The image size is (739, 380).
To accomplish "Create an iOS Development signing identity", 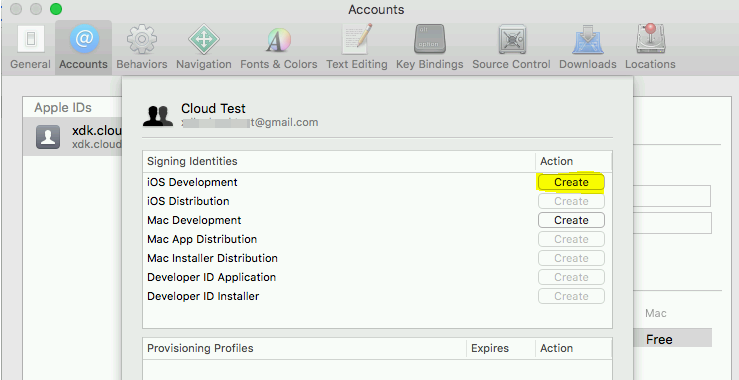I will [571, 182].
